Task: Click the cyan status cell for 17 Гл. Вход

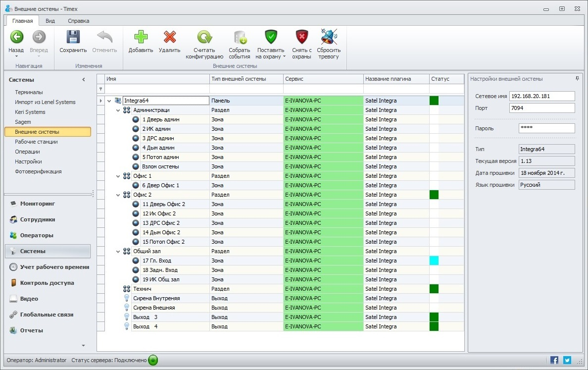Action: (434, 261)
